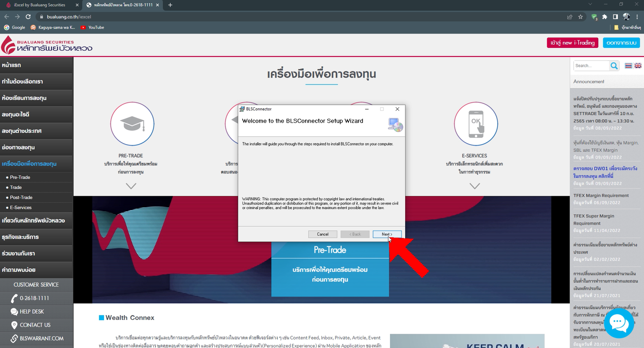The width and height of the screenshot is (644, 348).
Task: Open the หุ้นที่ต้องใช้บัญชีเงินสด Margin announcement
Action: [x=605, y=147]
